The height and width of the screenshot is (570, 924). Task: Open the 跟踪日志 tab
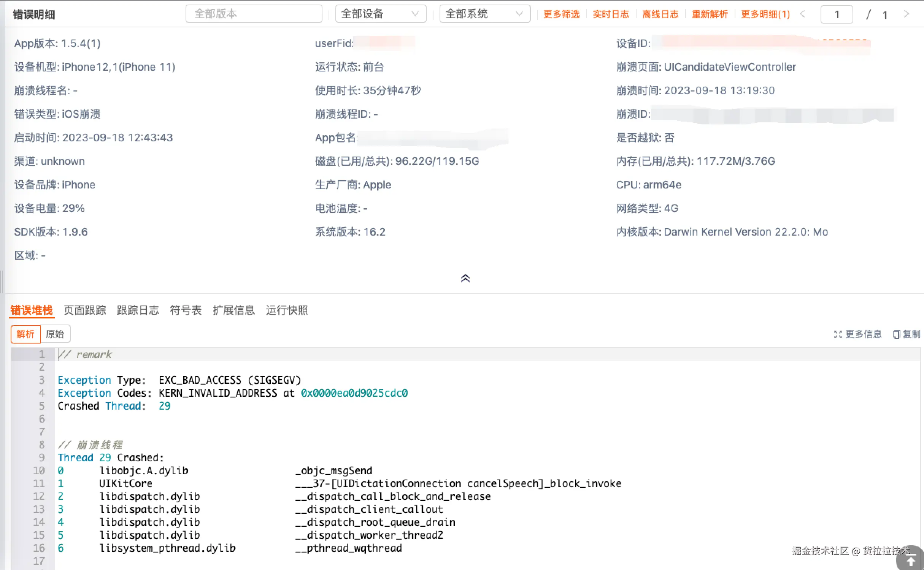[138, 310]
